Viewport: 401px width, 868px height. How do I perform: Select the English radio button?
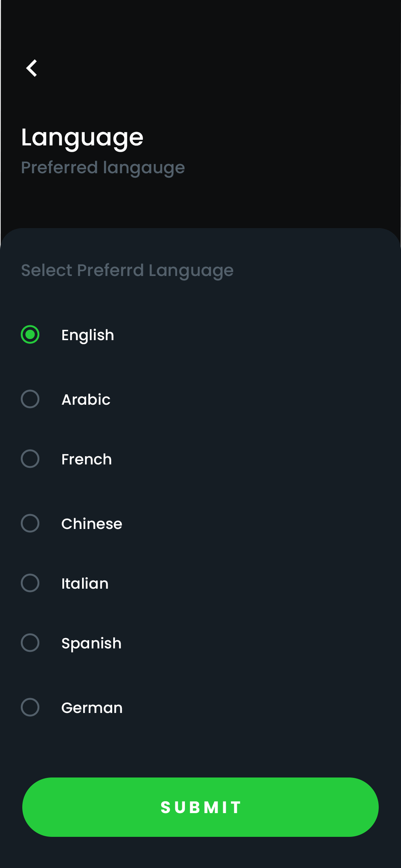[30, 335]
